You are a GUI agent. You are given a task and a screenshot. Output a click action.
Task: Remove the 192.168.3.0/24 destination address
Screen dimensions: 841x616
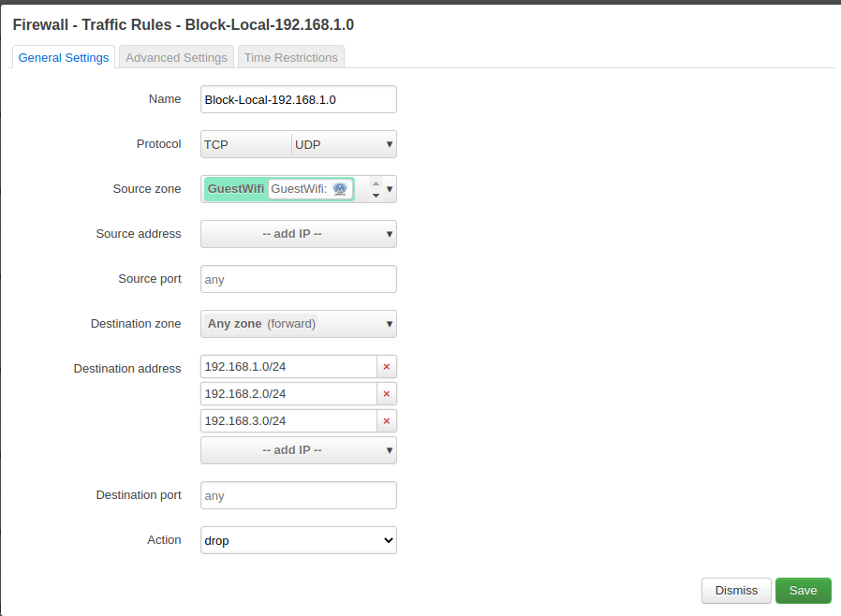click(x=387, y=421)
